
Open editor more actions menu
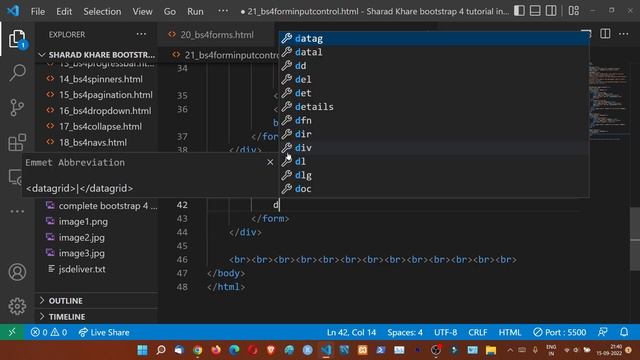(x=624, y=34)
